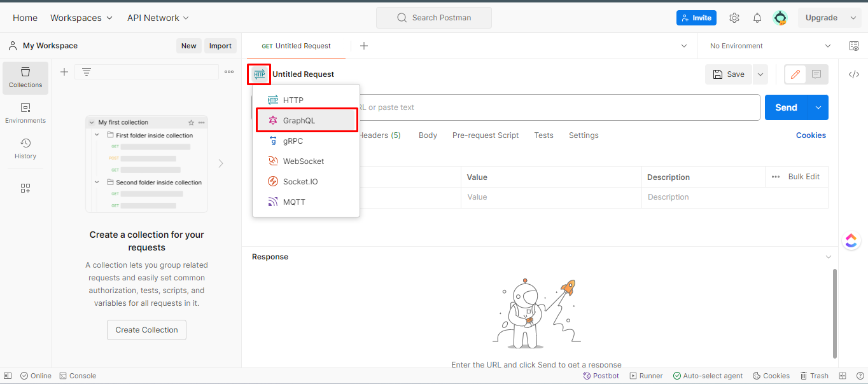Open the Workspaces dropdown

tap(81, 18)
